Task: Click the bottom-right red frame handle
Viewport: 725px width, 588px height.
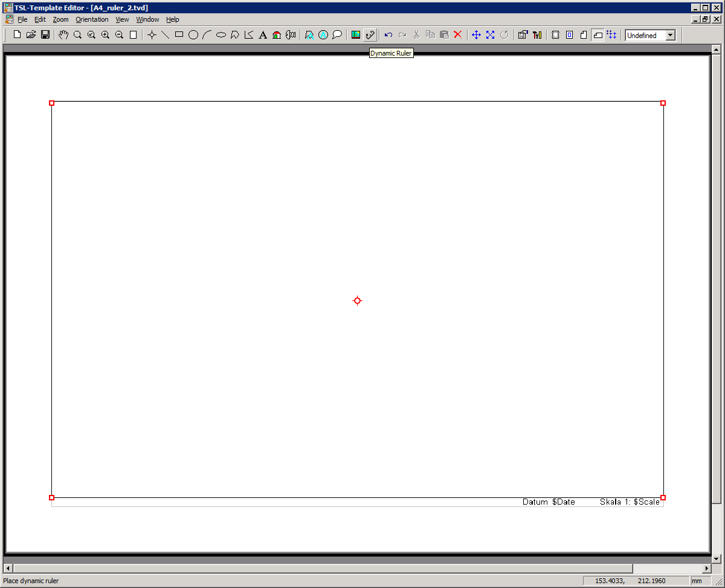Action: [663, 497]
